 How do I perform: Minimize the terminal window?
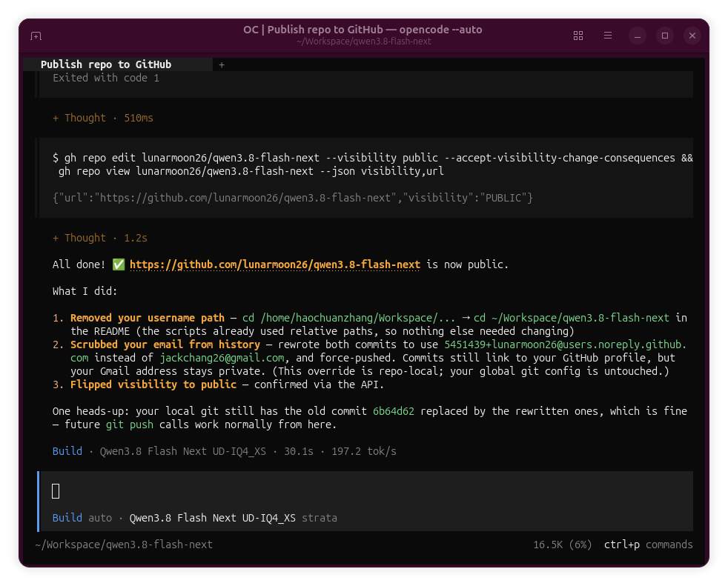click(638, 36)
